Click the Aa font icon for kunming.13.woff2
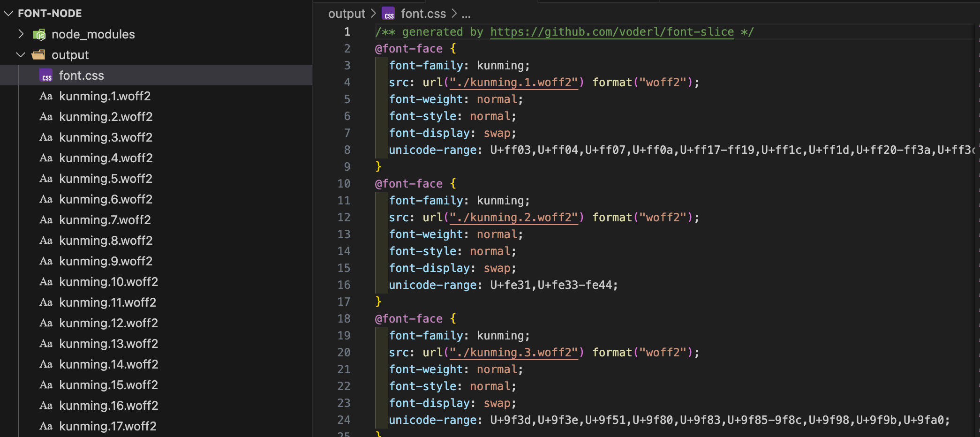The width and height of the screenshot is (980, 437). pyautogui.click(x=46, y=344)
